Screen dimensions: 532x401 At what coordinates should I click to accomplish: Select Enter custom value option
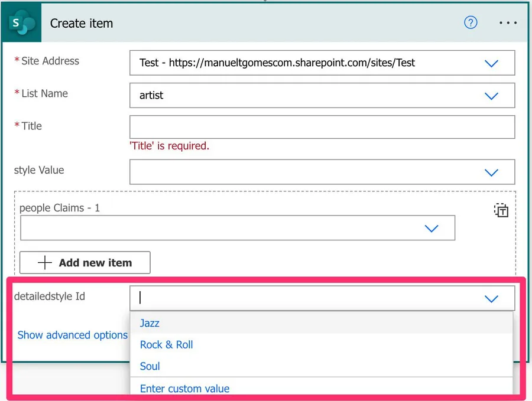click(184, 389)
